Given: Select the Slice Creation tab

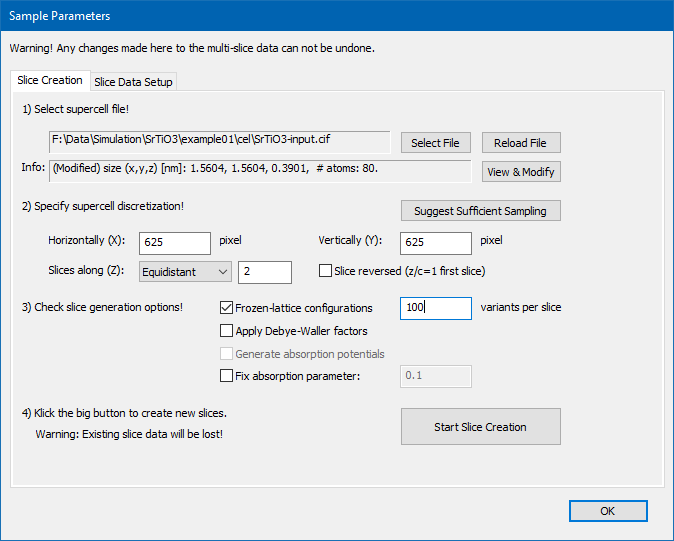Looking at the screenshot, I should (x=50, y=80).
